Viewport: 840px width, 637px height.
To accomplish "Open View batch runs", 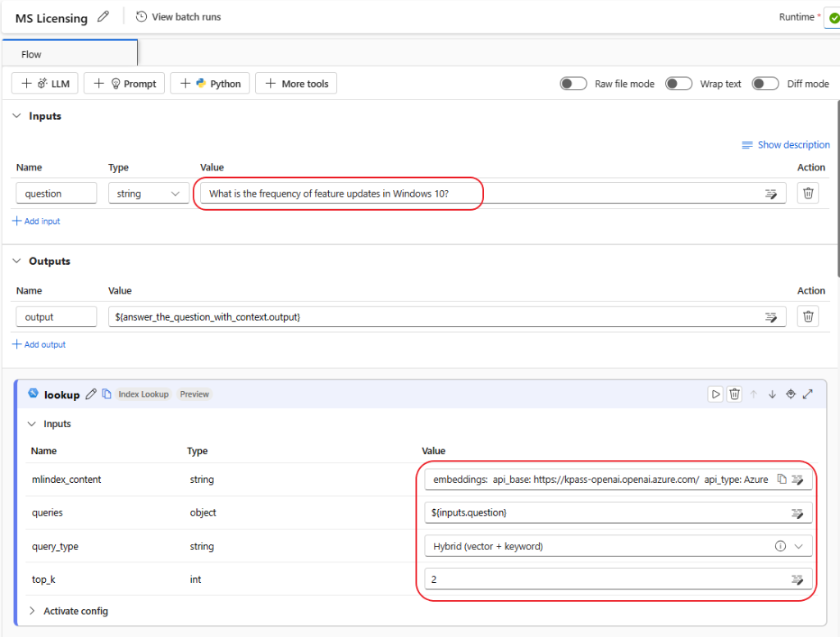I will tap(178, 17).
